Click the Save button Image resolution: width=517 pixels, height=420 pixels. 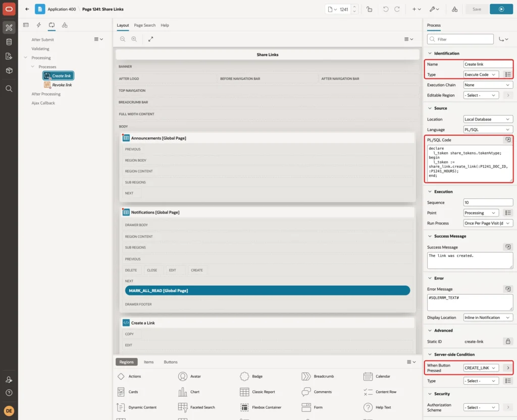(477, 9)
